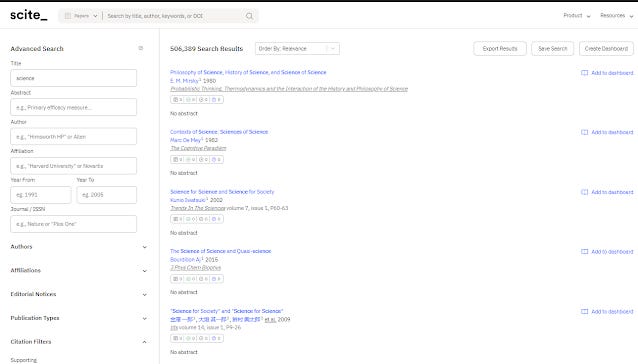This screenshot has height=364, width=638.
Task: Open The Cognitive Paradigm source link
Action: [x=198, y=148]
